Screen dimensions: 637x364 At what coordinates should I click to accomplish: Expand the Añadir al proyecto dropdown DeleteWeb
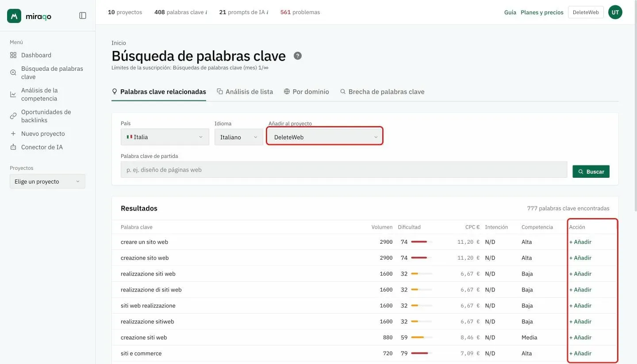pos(325,137)
